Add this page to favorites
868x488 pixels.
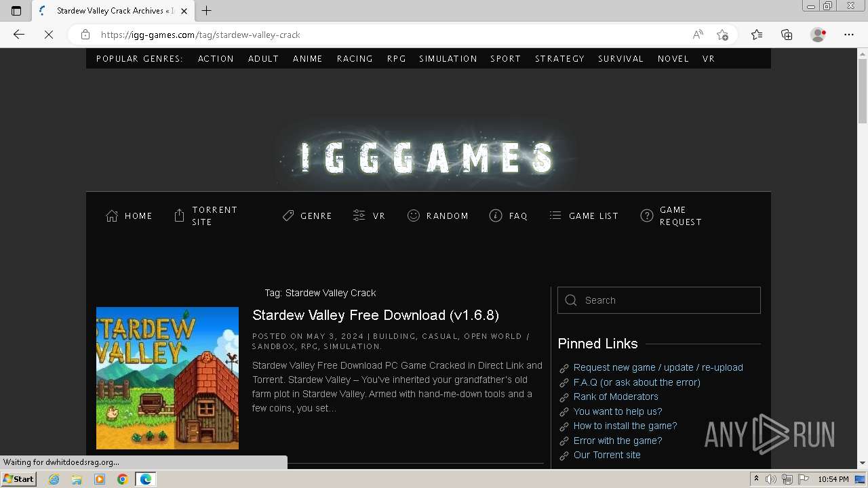click(x=722, y=35)
